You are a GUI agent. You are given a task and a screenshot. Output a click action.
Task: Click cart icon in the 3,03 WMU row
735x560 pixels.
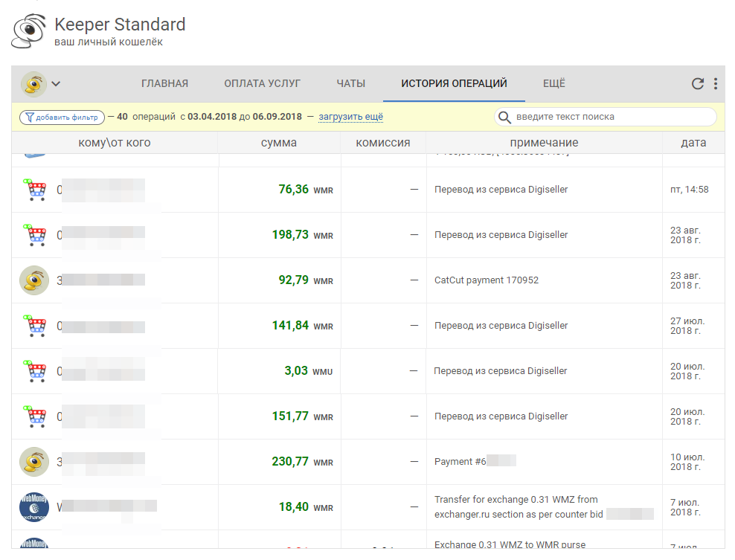click(35, 371)
